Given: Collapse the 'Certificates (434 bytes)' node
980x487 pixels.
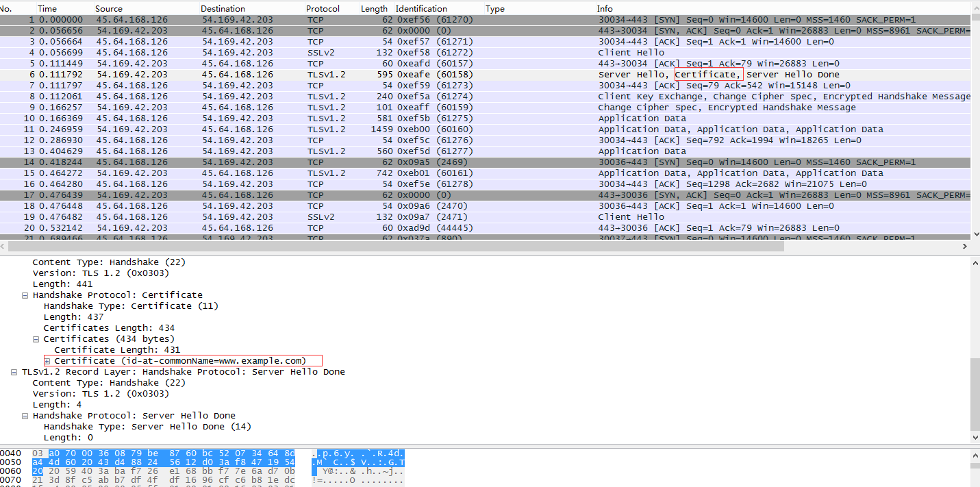Looking at the screenshot, I should coord(36,339).
